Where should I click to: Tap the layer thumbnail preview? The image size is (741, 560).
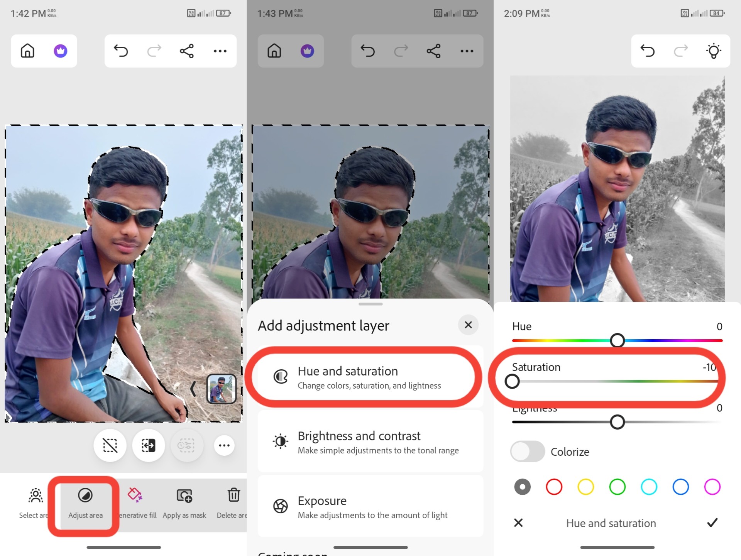[222, 389]
